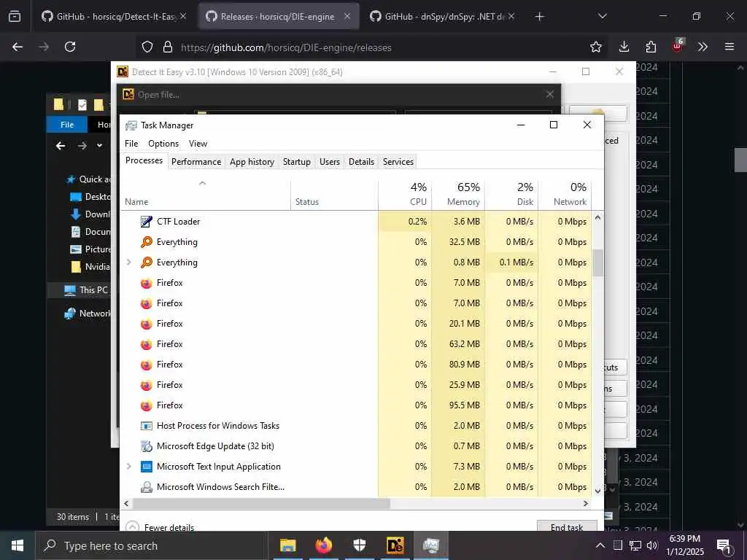Show hidden tray icons chevron
747x560 pixels.
(x=600, y=545)
